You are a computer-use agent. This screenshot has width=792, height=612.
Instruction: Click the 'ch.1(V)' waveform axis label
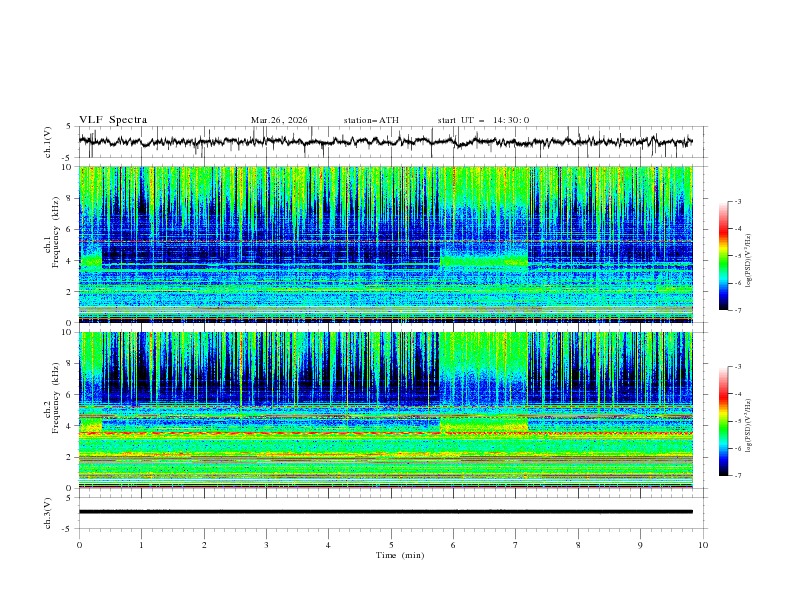(x=48, y=142)
